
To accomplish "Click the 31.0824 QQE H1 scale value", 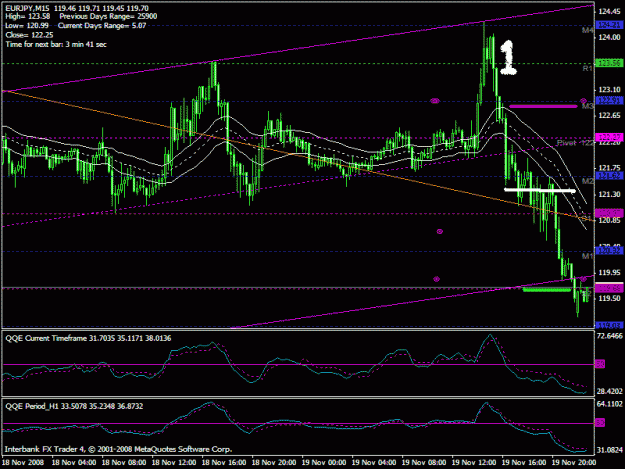I will (609, 450).
